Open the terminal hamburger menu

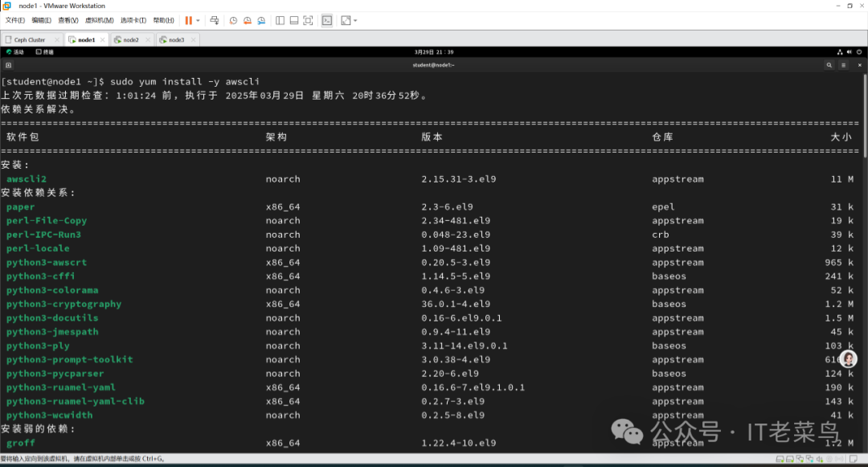click(844, 65)
